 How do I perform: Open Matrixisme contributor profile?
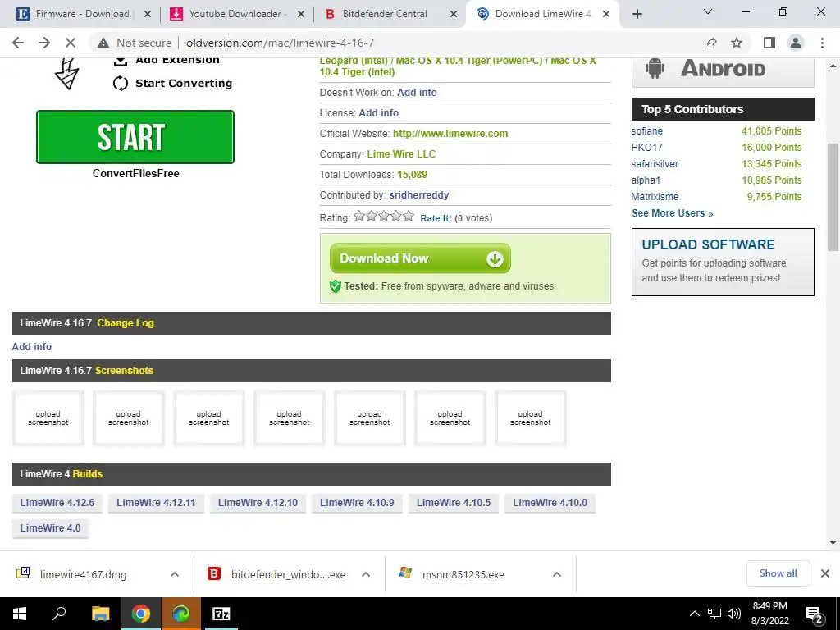point(655,197)
